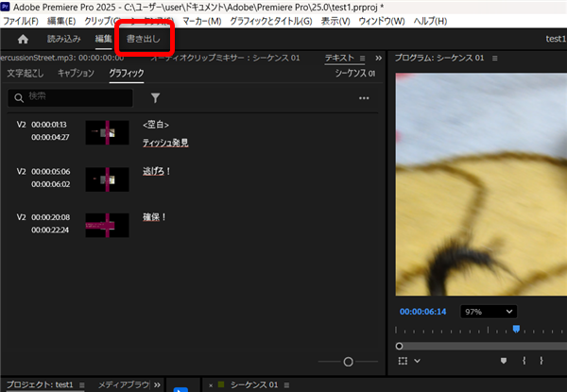Screen dimensions: 567x392
Task: Open the Program monitor panel menu icon
Action: [494, 58]
